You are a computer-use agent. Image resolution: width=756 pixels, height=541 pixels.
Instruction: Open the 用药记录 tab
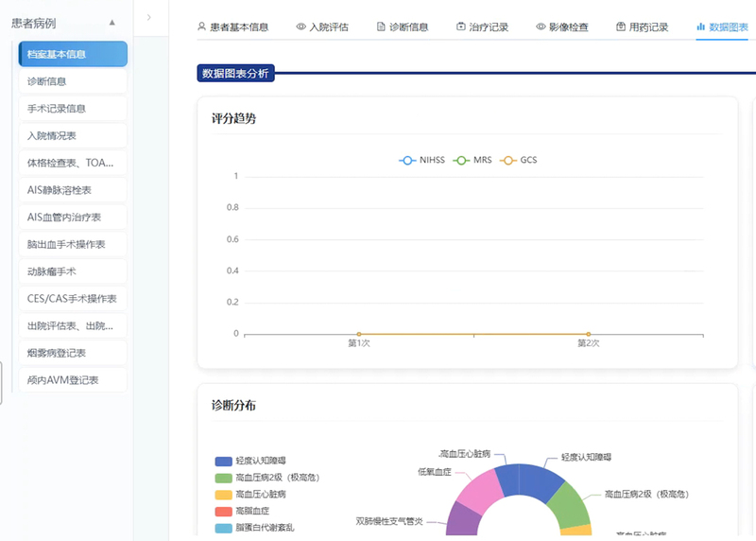click(x=643, y=27)
